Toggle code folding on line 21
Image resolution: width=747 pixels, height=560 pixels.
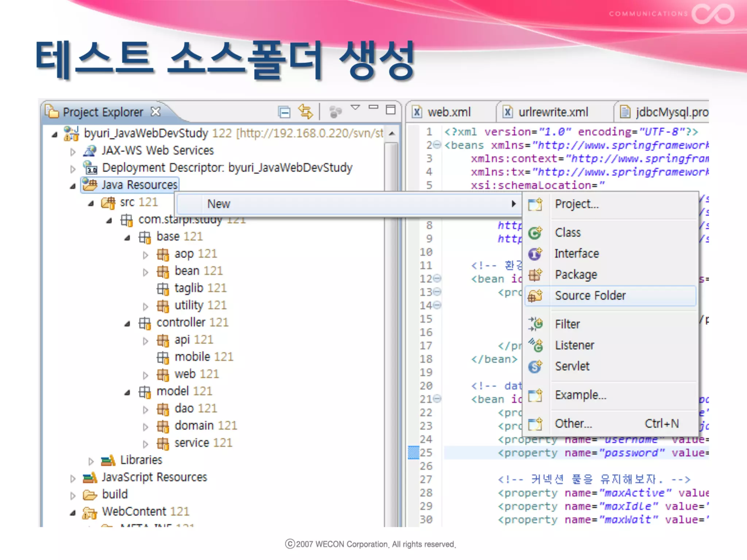tap(437, 399)
